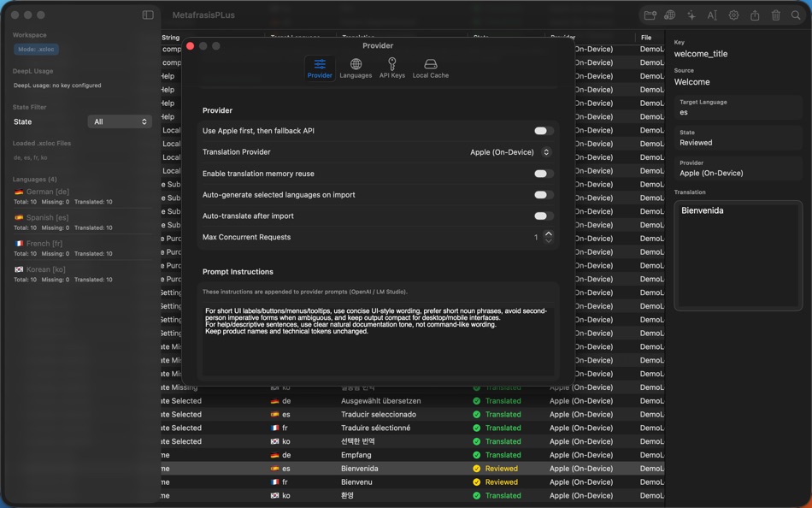The height and width of the screenshot is (508, 812).
Task: Select French [fr] in Languages list
Action: 82,248
